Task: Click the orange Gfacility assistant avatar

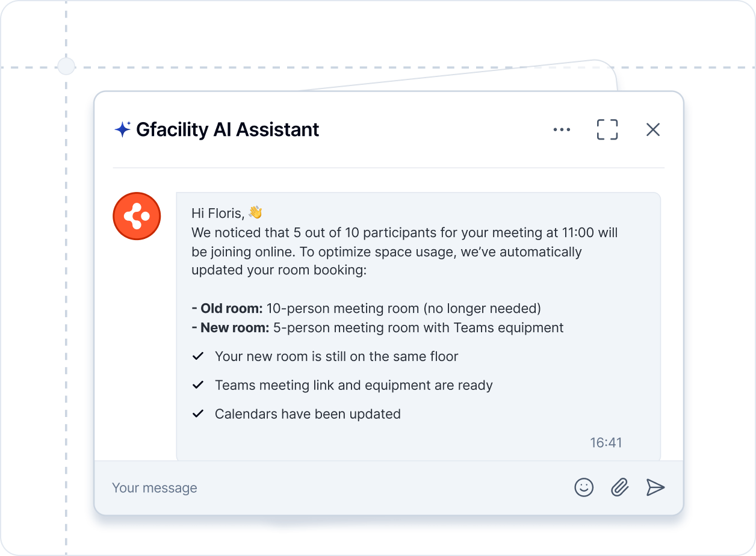Action: click(137, 217)
